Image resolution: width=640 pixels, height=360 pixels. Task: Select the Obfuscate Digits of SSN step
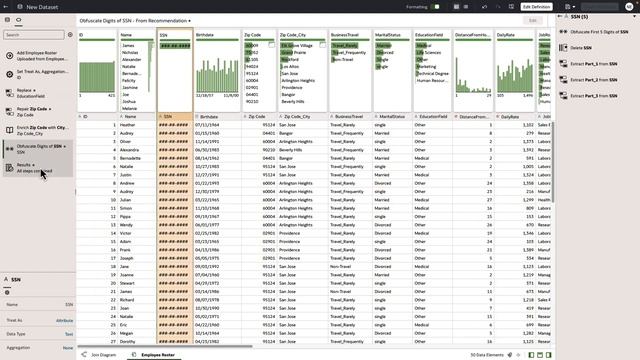coord(38,149)
